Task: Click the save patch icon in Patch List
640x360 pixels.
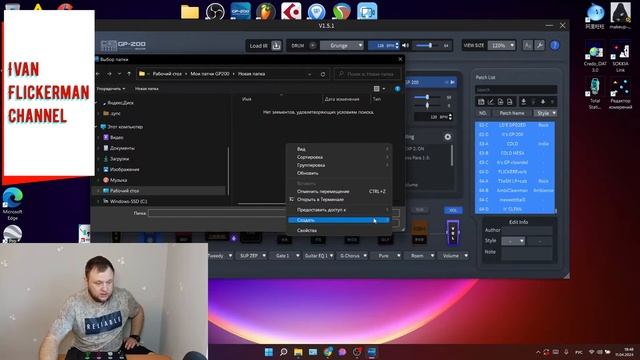Action: [481, 102]
